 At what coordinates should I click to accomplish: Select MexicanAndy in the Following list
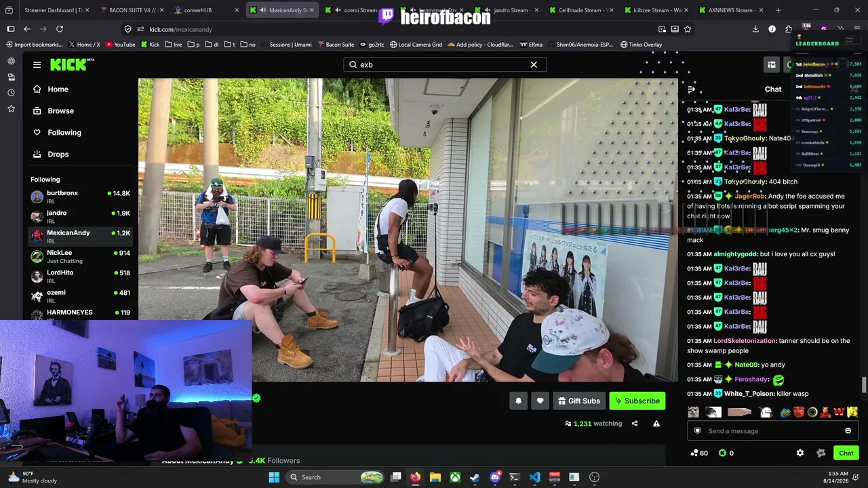(81, 236)
